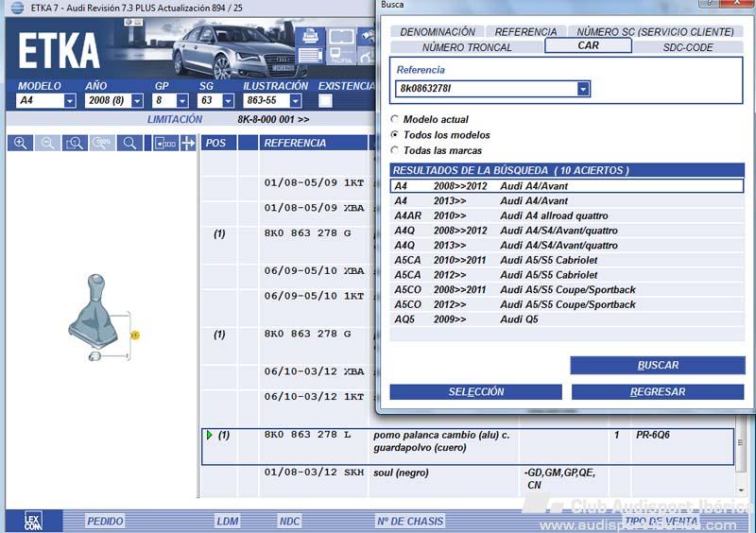Switch to the SDC-CODE tab
This screenshot has height=533, width=756.
[688, 47]
